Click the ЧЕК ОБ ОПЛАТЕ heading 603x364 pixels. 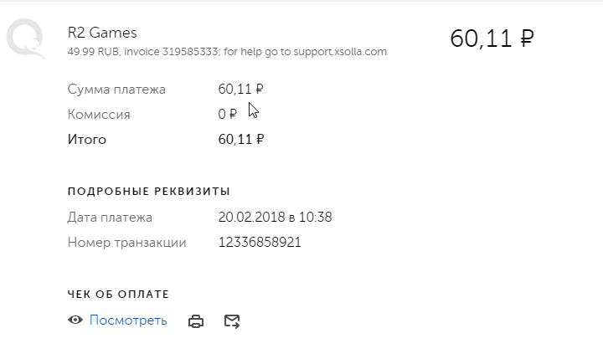coord(118,294)
